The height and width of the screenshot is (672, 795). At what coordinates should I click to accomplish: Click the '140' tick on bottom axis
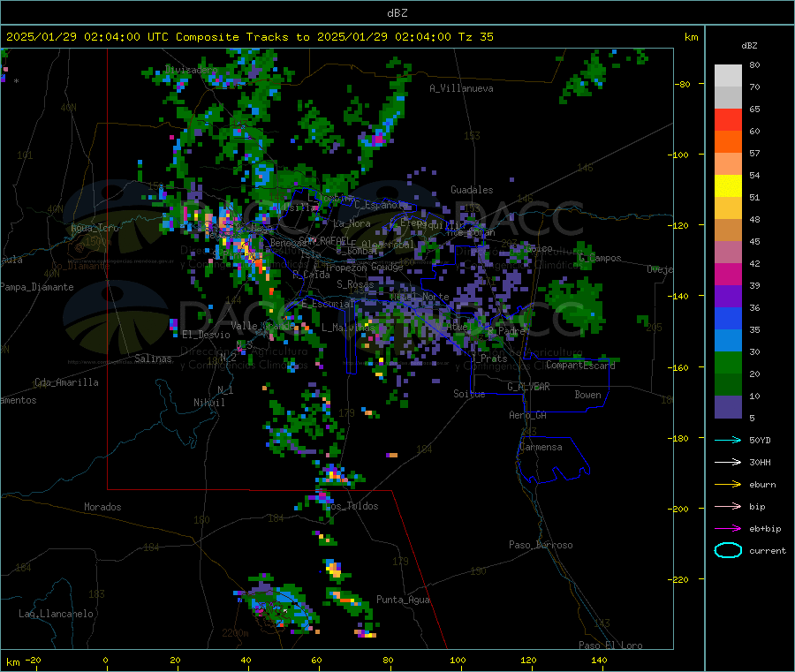pyautogui.click(x=599, y=660)
